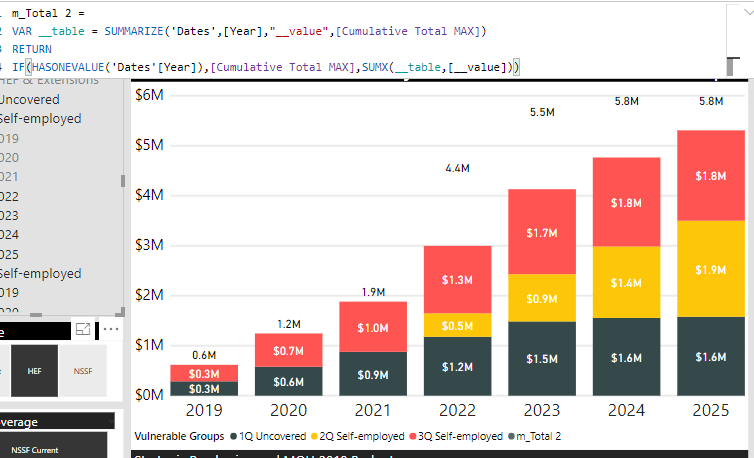Select the 2024 yellow $1.4M bar segment
Viewport: 754px width, 458px height.
point(626,282)
